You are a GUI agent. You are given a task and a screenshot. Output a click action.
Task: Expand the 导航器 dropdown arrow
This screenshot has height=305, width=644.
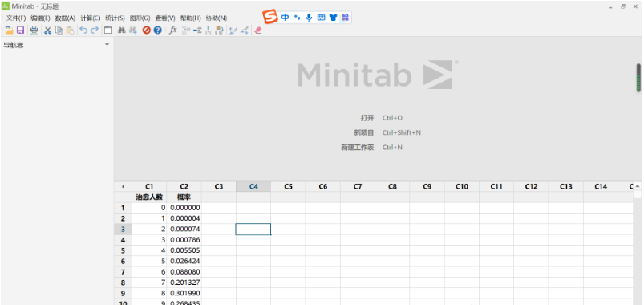click(107, 44)
